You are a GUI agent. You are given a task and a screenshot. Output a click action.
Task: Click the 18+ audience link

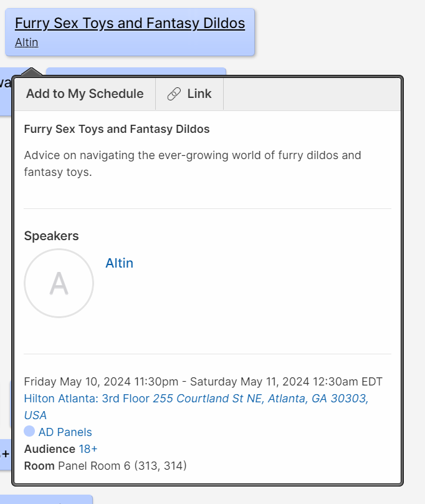pos(88,449)
